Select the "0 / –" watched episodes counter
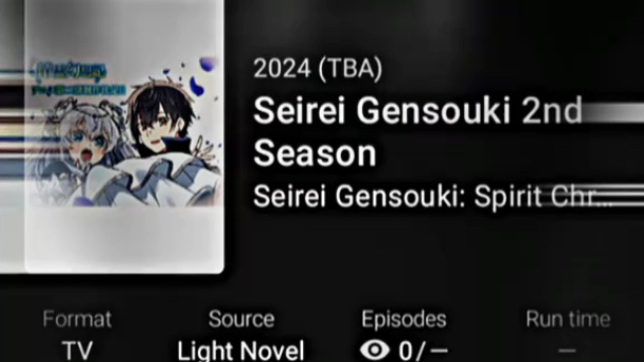644x362 pixels. [x=423, y=350]
